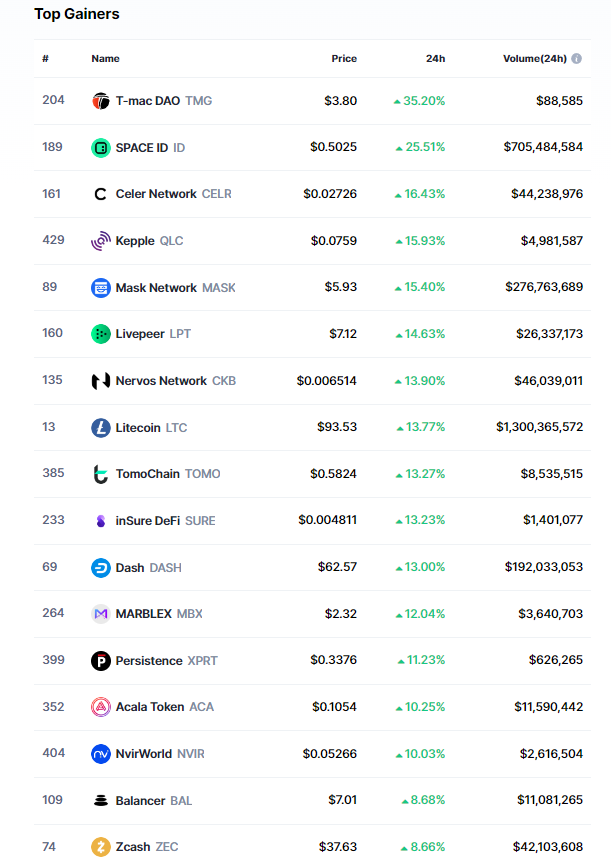The width and height of the screenshot is (611, 863).
Task: Sort by rank # column header
Action: click(x=45, y=59)
